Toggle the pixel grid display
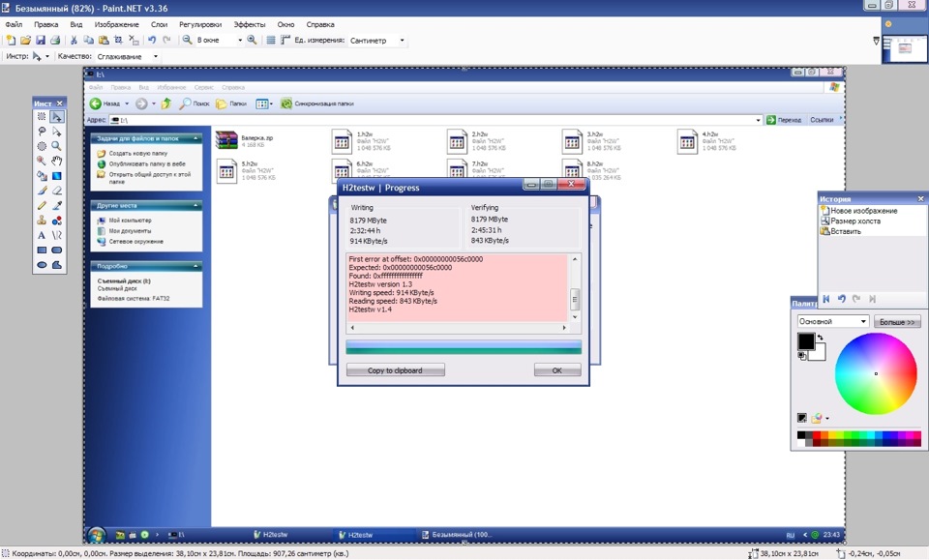The height and width of the screenshot is (560, 929). pyautogui.click(x=271, y=41)
